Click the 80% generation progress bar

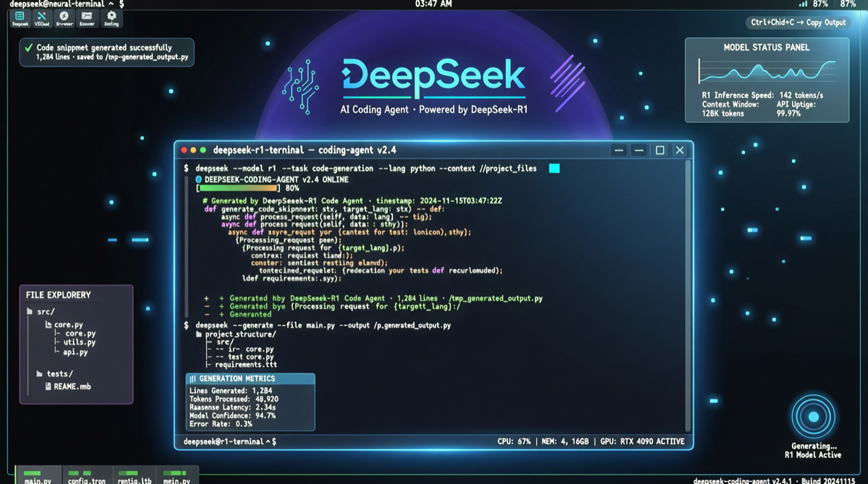pos(238,188)
